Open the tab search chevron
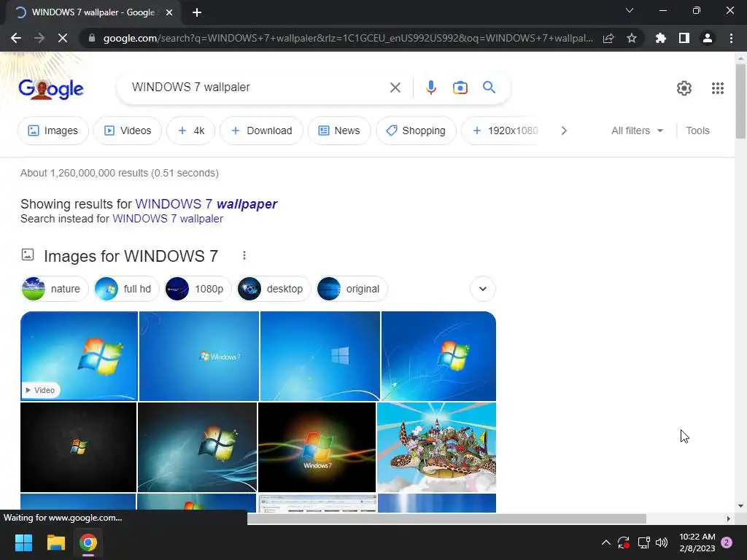Viewport: 747px width, 560px height. (x=630, y=10)
